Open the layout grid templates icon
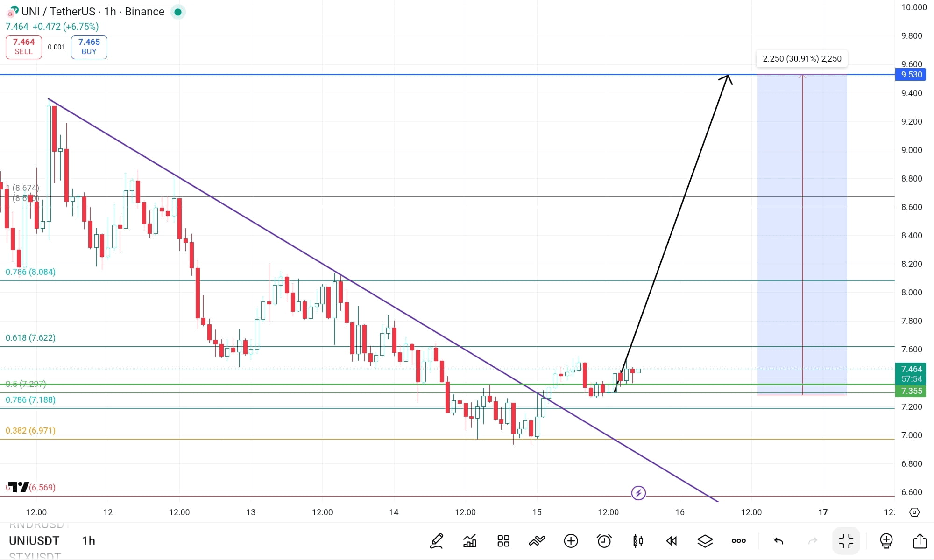This screenshot has height=560, width=934. point(503,541)
